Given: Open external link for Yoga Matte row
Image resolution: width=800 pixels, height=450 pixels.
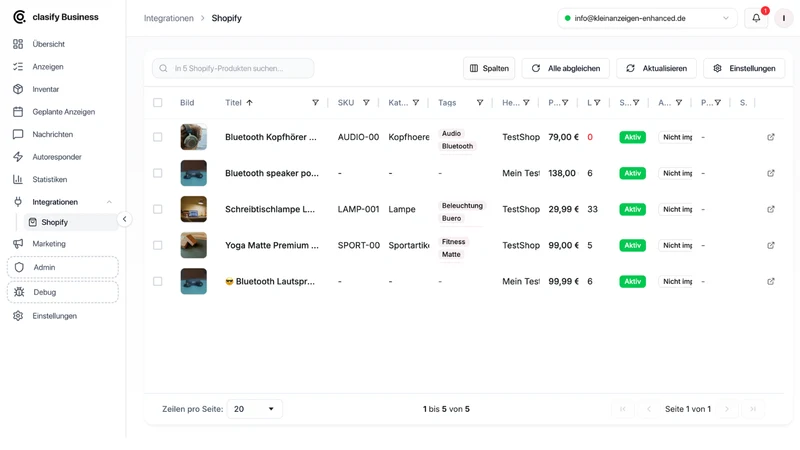Looking at the screenshot, I should tap(770, 245).
